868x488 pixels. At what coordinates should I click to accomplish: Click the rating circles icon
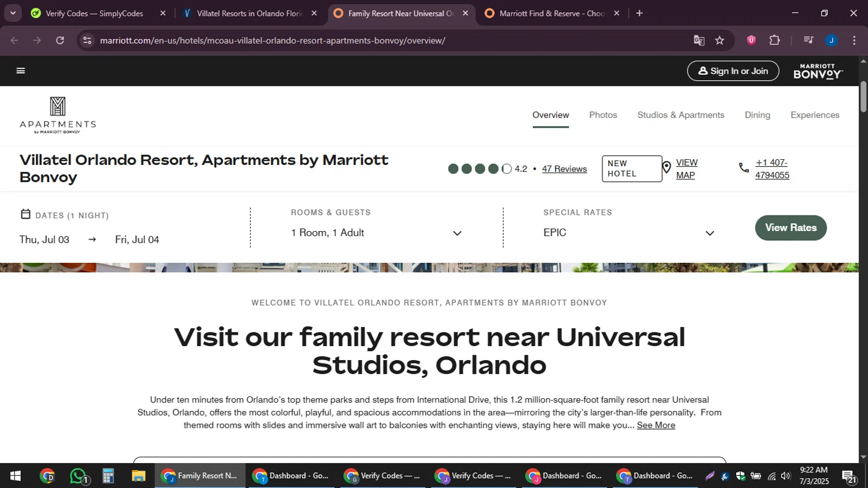[x=480, y=169]
